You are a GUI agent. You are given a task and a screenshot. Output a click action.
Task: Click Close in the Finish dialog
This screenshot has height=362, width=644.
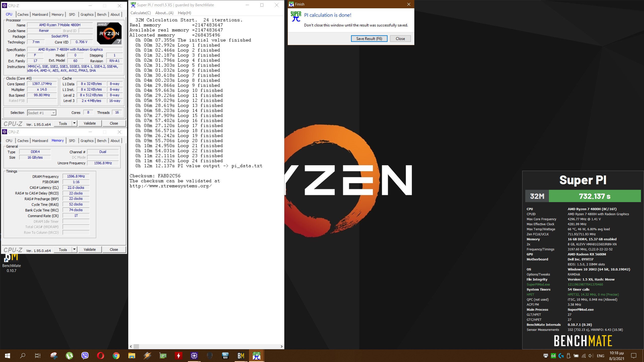point(400,38)
